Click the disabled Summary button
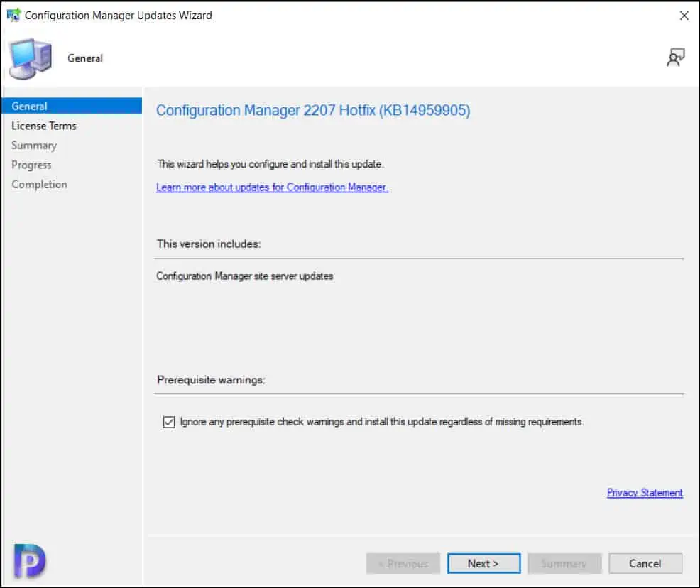Image resolution: width=700 pixels, height=588 pixels. tap(564, 563)
